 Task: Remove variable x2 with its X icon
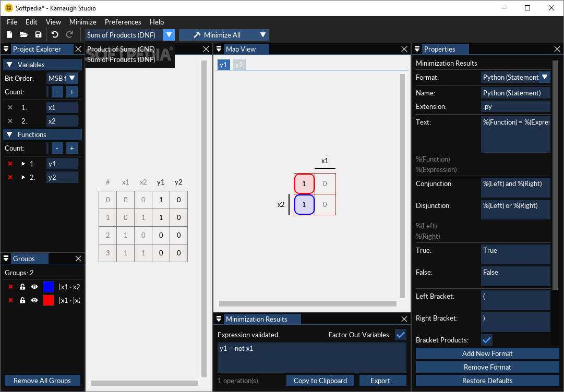point(10,121)
